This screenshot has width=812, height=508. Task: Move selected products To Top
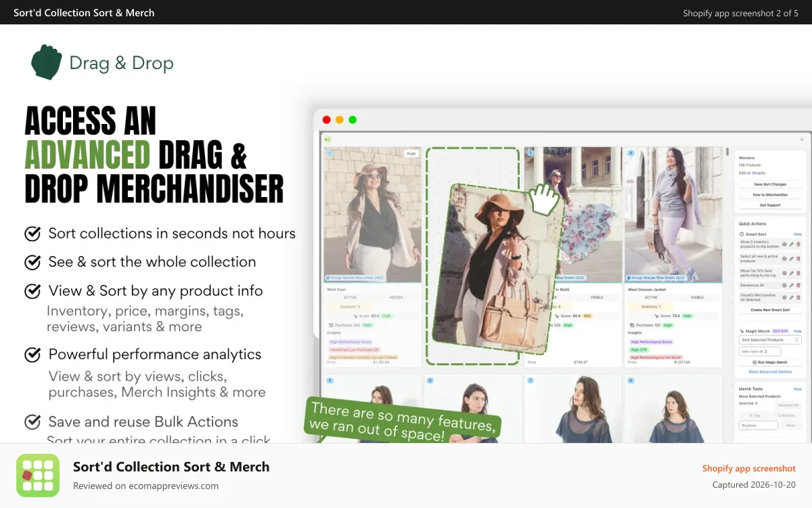click(x=754, y=415)
